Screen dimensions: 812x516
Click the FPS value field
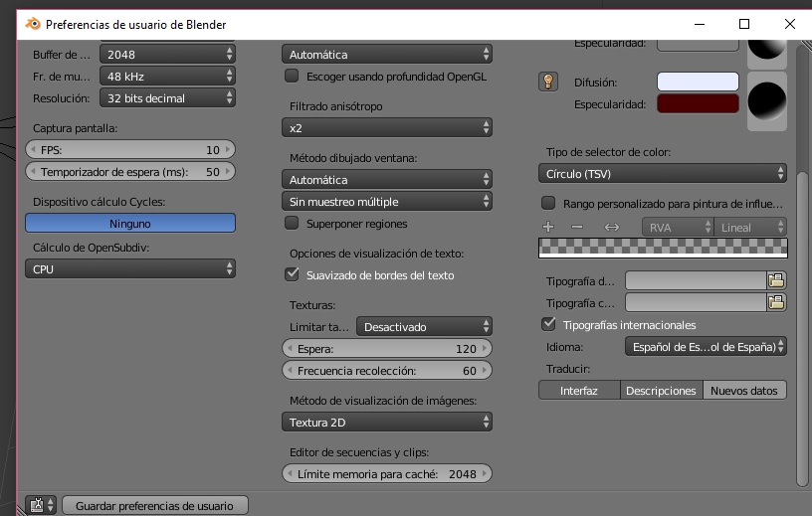pos(130,149)
